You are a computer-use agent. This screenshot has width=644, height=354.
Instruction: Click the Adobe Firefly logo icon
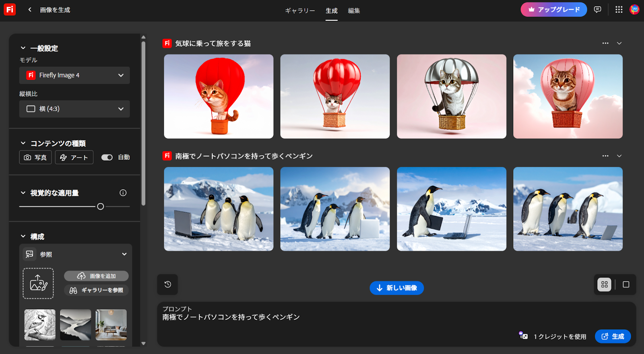coord(10,10)
